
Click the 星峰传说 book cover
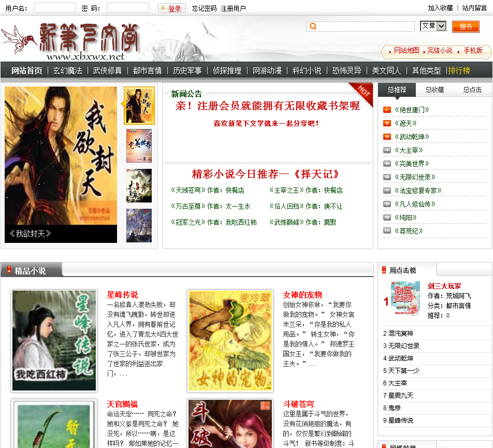pos(54,340)
